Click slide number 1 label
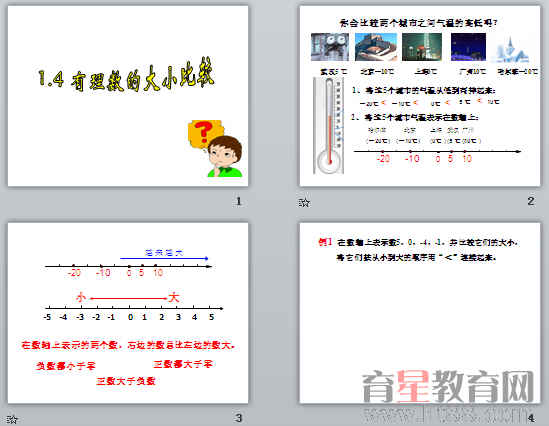Screen dimensions: 549x426 point(238,201)
